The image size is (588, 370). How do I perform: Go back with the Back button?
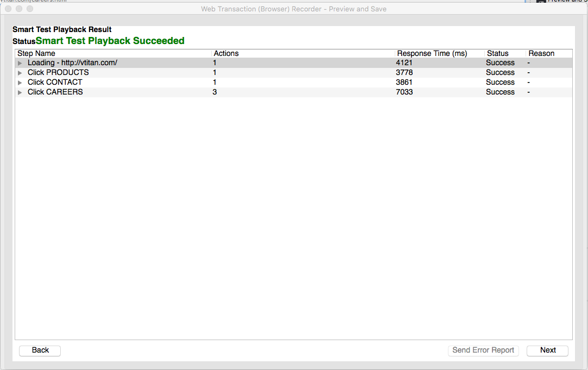click(40, 350)
